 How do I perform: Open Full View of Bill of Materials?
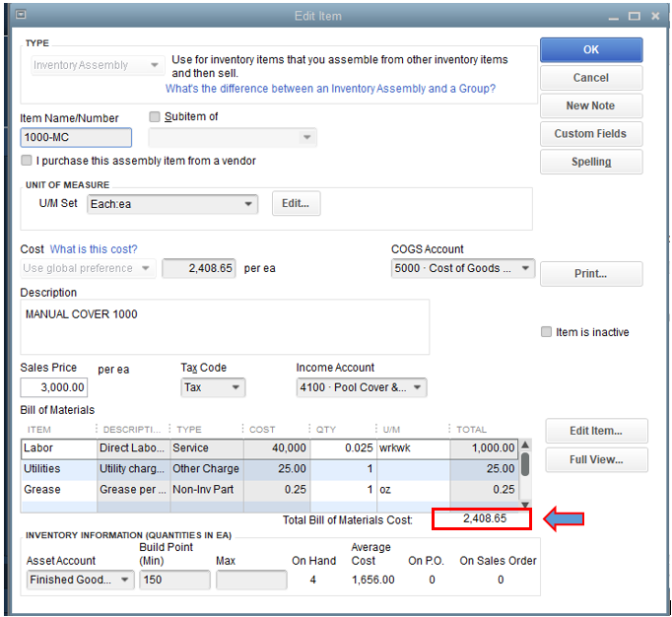pos(596,460)
